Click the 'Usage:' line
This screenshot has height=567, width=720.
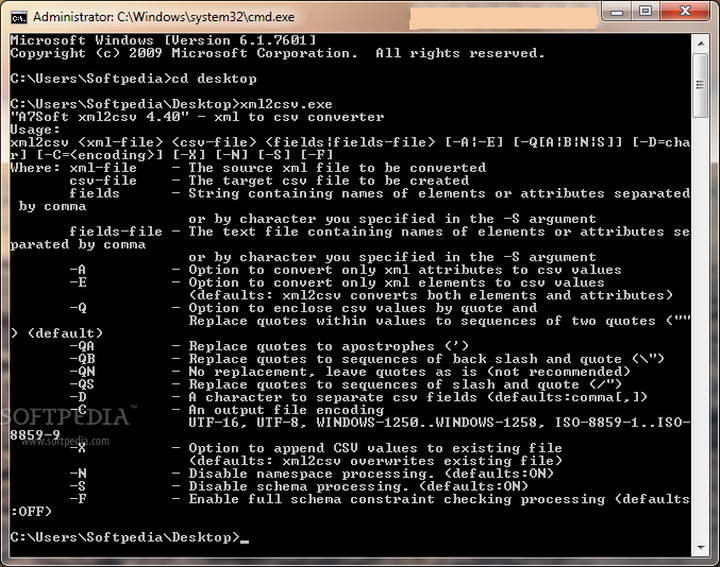click(x=35, y=130)
